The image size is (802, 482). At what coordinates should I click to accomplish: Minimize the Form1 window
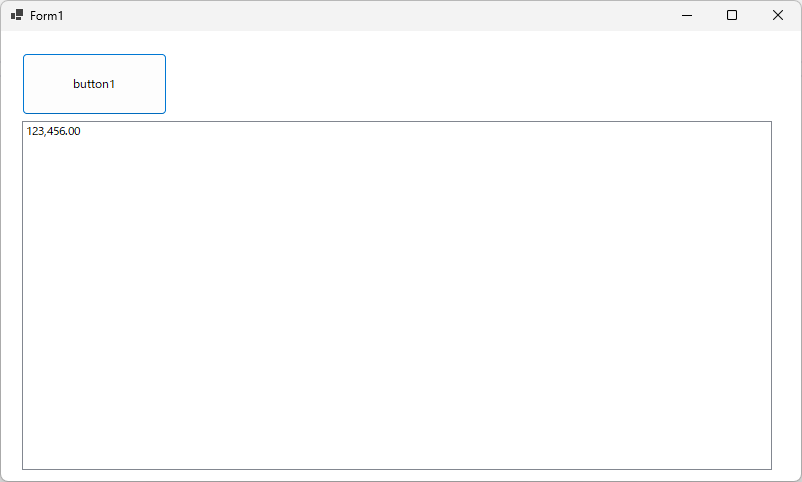pos(687,15)
